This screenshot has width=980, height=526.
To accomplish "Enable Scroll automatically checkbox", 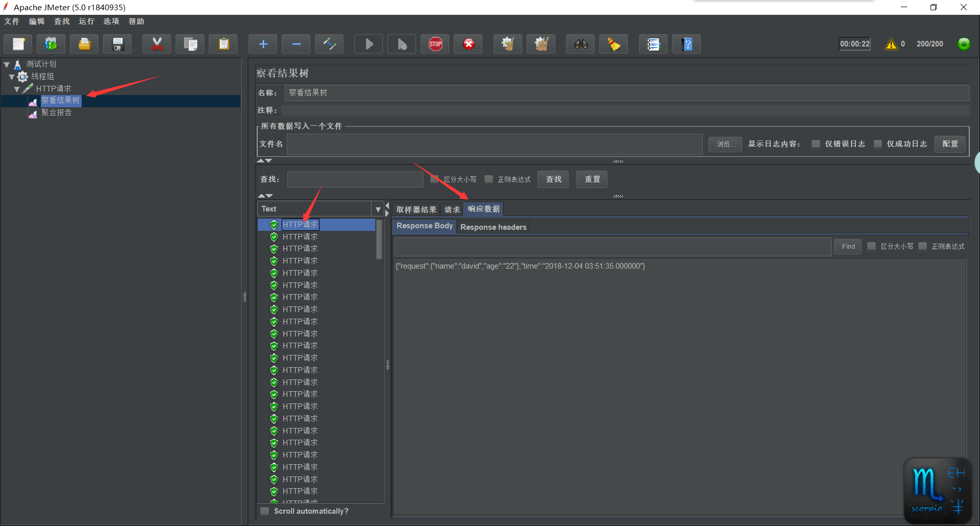I will click(264, 511).
